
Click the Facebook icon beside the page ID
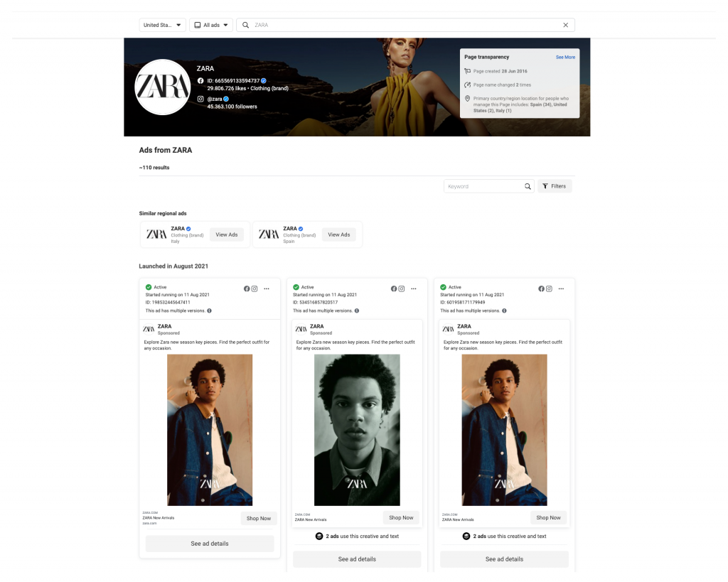[x=200, y=81]
